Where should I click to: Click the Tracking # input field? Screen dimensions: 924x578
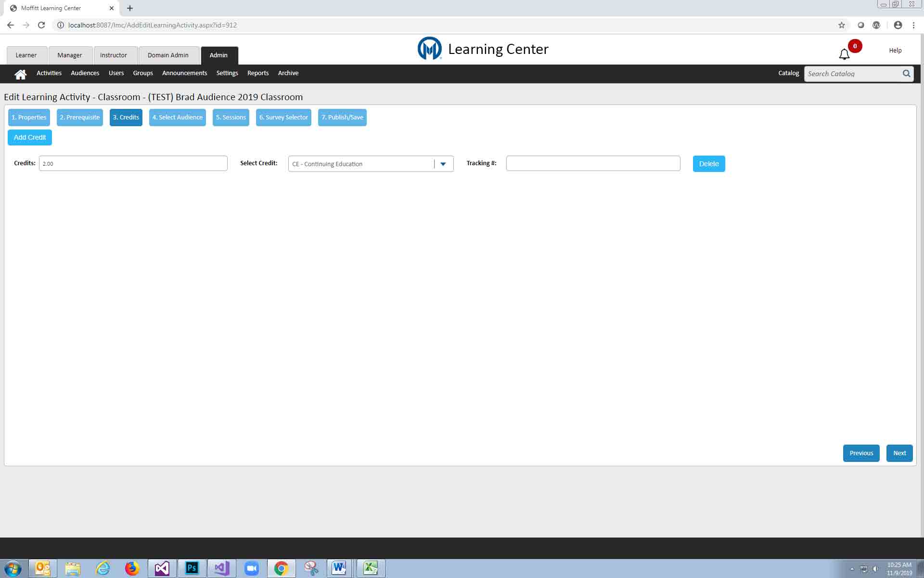pos(593,163)
